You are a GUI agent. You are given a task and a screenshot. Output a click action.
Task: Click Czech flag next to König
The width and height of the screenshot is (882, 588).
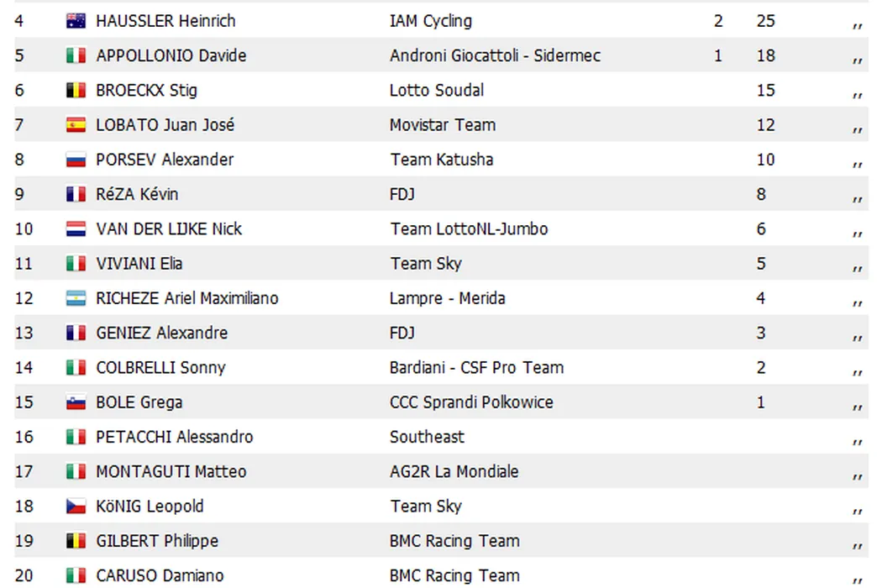(x=76, y=507)
